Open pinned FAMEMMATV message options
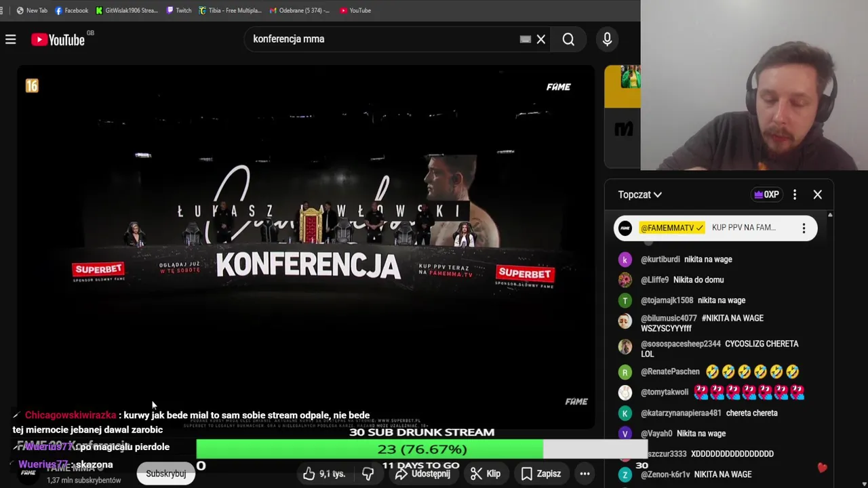 804,228
